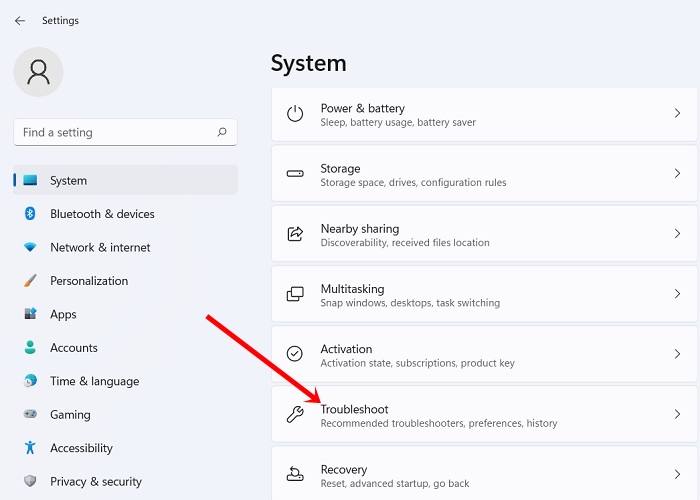Expand Power & battery using its chevron
Image resolution: width=700 pixels, height=500 pixels.
tap(677, 114)
